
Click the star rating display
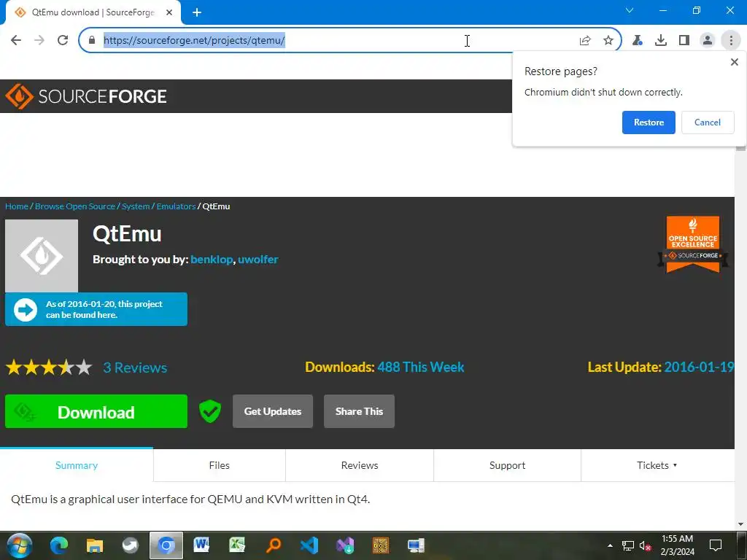coord(49,367)
